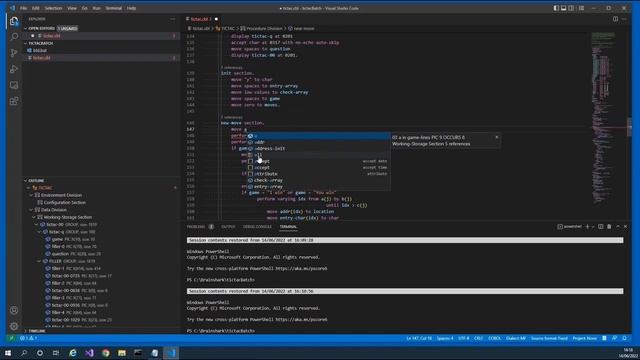This screenshot has width=640, height=360.
Task: Switch to the Problems panel tab
Action: coord(196,227)
